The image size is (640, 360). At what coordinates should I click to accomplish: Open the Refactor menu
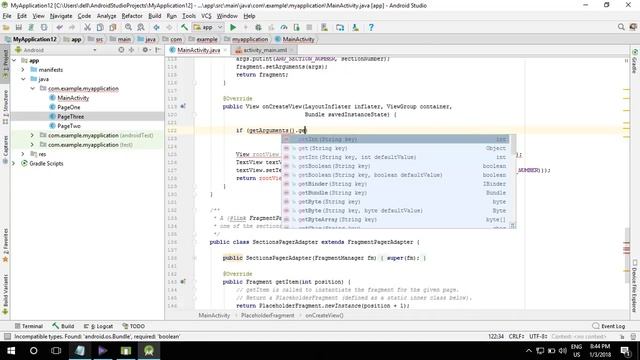[132, 16]
